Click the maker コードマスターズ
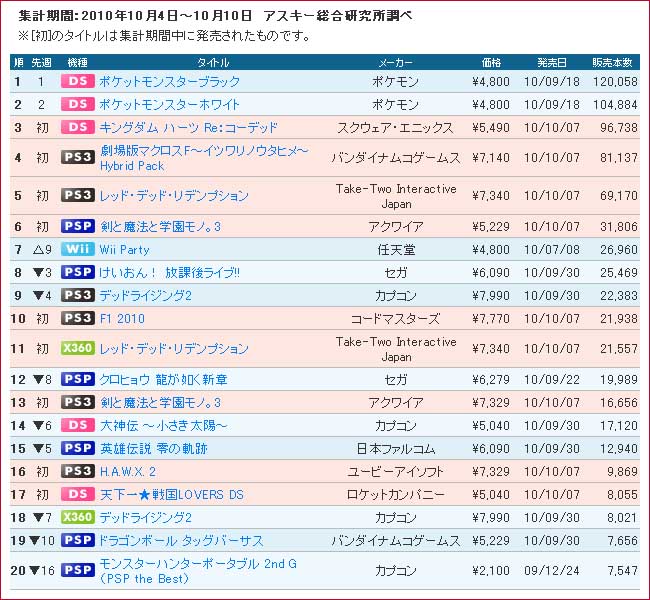The image size is (650, 600). tap(395, 318)
